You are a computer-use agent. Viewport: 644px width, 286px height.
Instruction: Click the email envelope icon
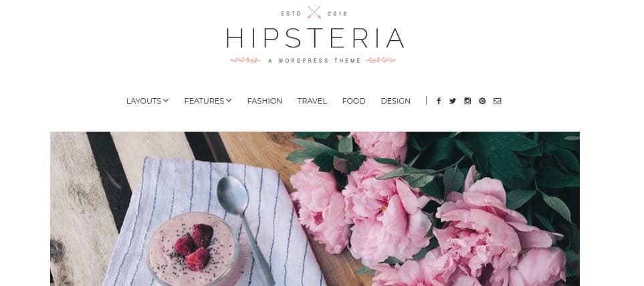pos(498,101)
